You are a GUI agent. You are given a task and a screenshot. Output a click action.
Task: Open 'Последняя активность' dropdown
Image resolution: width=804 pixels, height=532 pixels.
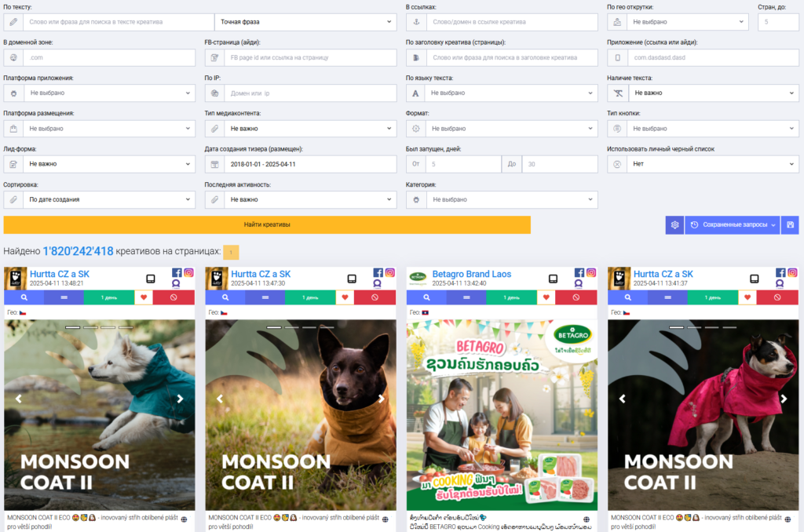(310, 199)
